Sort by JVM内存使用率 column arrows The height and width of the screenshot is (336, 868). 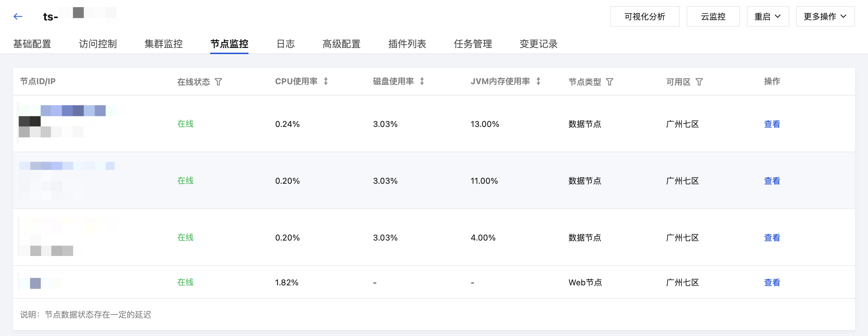tap(538, 81)
